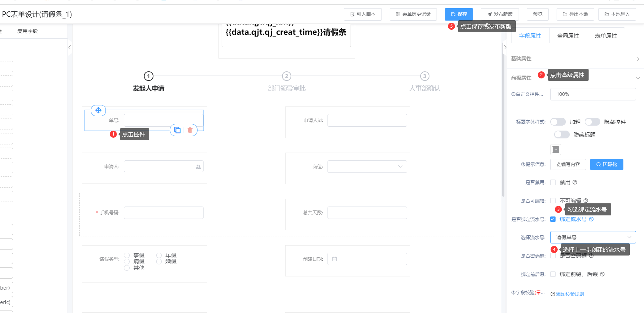Collapse the 高级属性 section chevron

(x=638, y=78)
